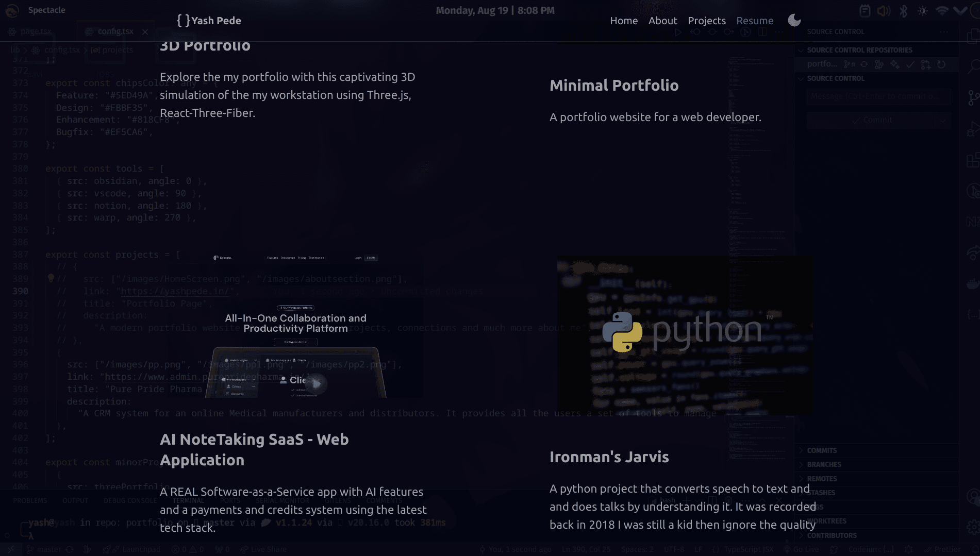Open the Projects nav item
This screenshot has width=980, height=556.
(706, 21)
